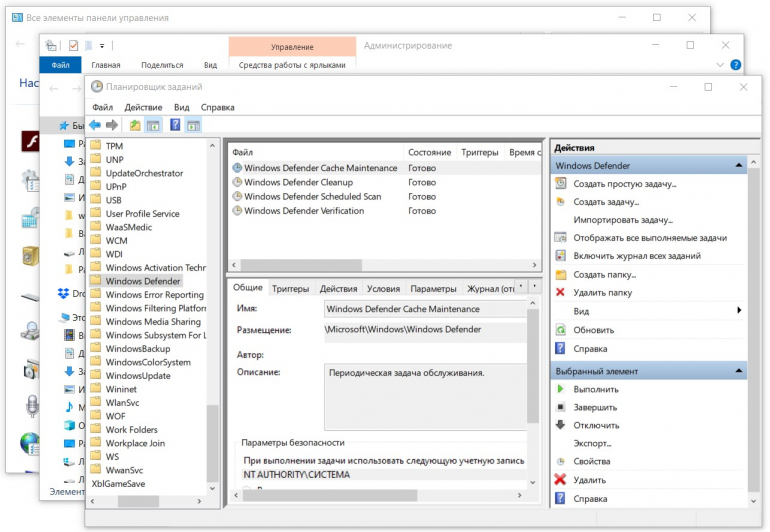The height and width of the screenshot is (532, 770).
Task: Select the WindowsUpdate folder
Action: click(x=138, y=376)
